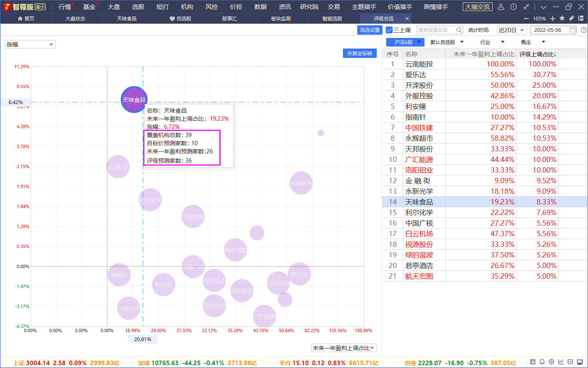Click the zoom-in plus icon

coord(553,18)
